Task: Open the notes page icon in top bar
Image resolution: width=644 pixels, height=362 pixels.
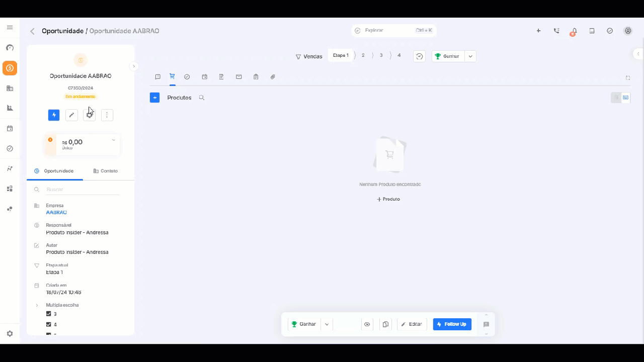Action: (x=592, y=31)
